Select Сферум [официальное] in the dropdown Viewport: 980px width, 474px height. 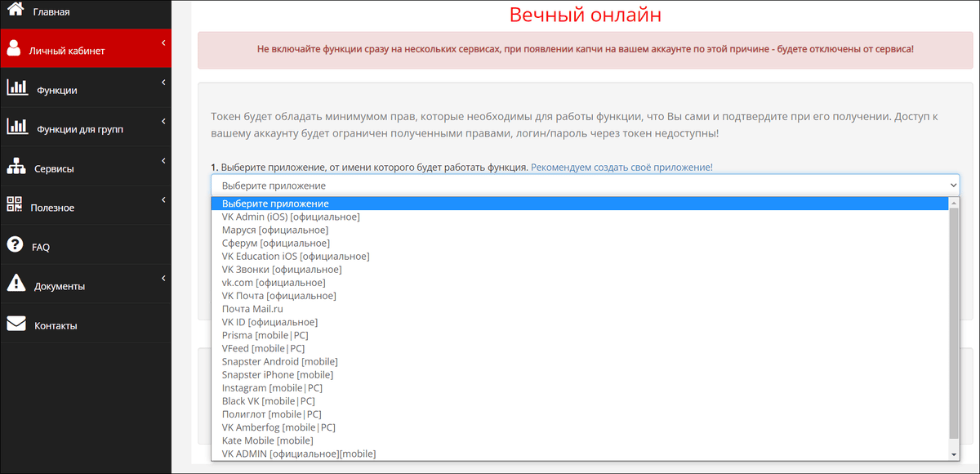click(x=580, y=243)
